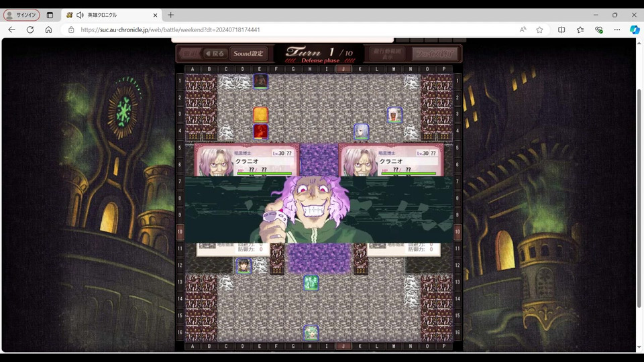Click the Turn 1 / 10 indicator
The width and height of the screenshot is (644, 362).
(x=319, y=52)
